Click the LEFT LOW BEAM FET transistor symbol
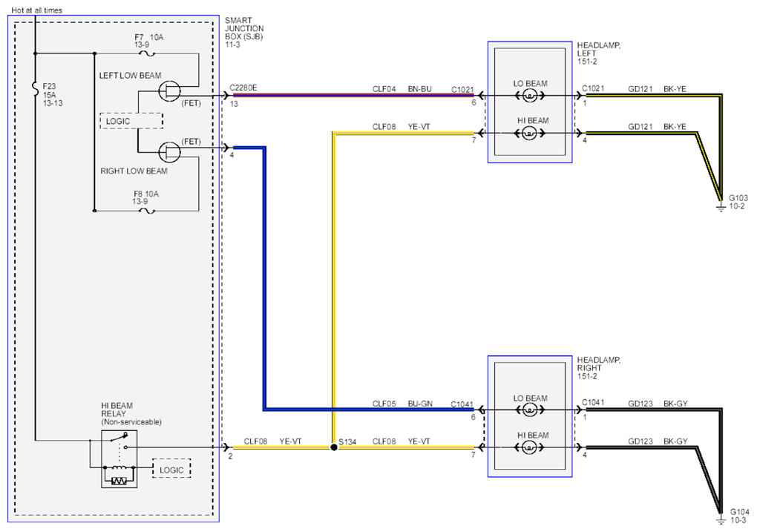Image resolution: width=757 pixels, height=532 pixels. point(169,91)
